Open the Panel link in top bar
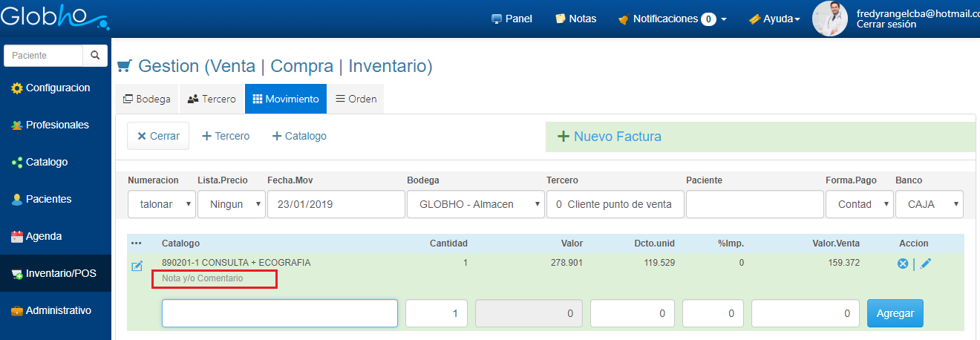Image resolution: width=980 pixels, height=340 pixels. coord(512,19)
